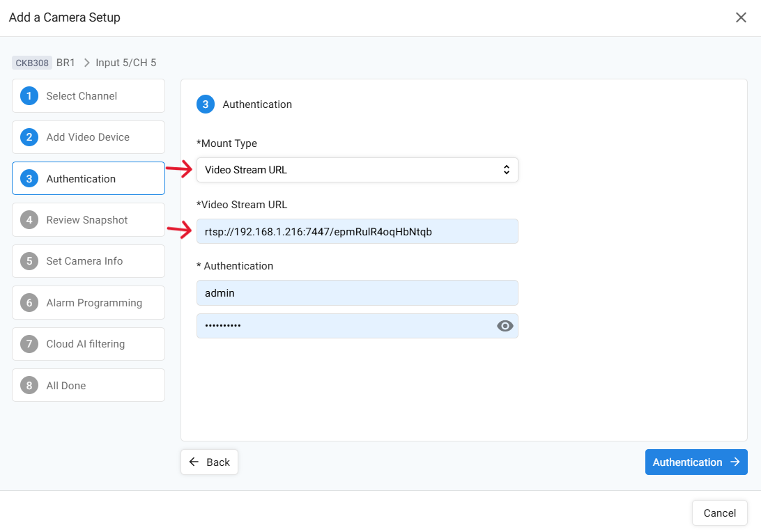Image resolution: width=761 pixels, height=532 pixels.
Task: Click the Video Stream URL input field
Action: pyautogui.click(x=357, y=231)
